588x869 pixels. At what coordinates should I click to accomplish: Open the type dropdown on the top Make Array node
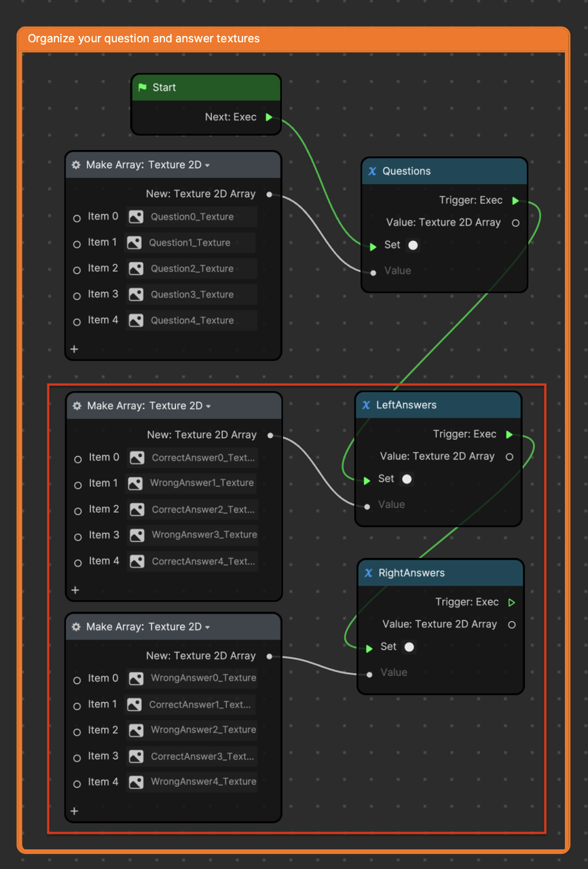tap(207, 166)
